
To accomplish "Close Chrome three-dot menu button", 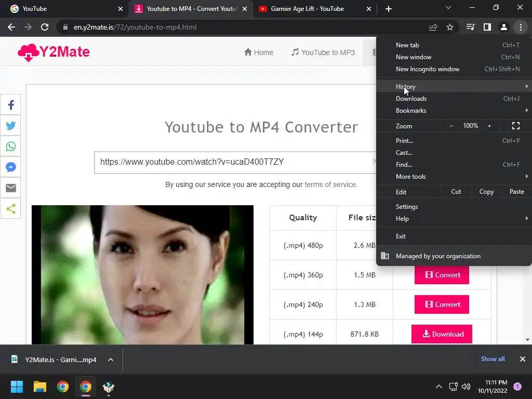I will coord(521,27).
